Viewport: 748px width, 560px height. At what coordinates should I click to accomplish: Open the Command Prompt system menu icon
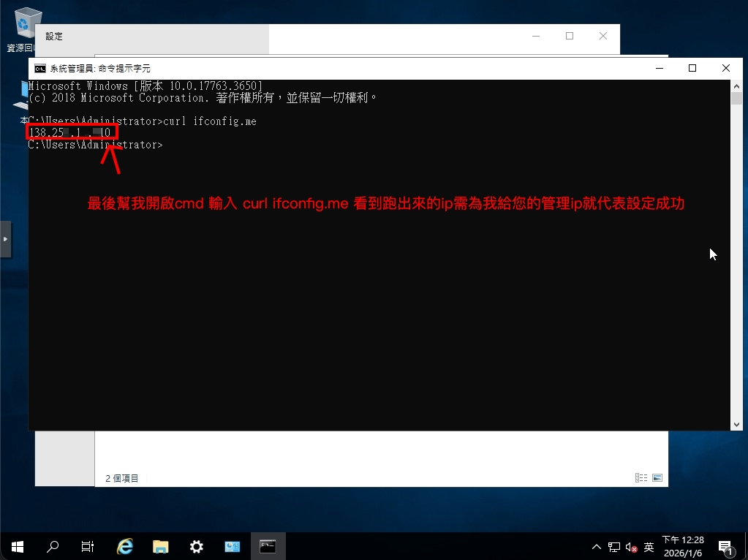(x=40, y=68)
